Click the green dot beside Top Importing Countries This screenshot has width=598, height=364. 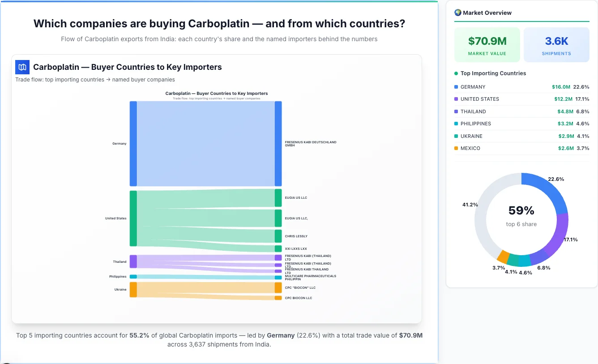(456, 73)
